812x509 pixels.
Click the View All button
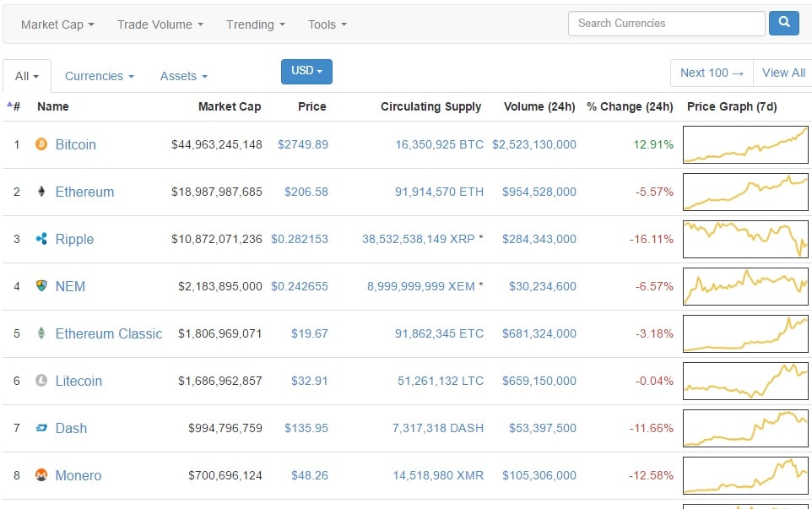[783, 73]
